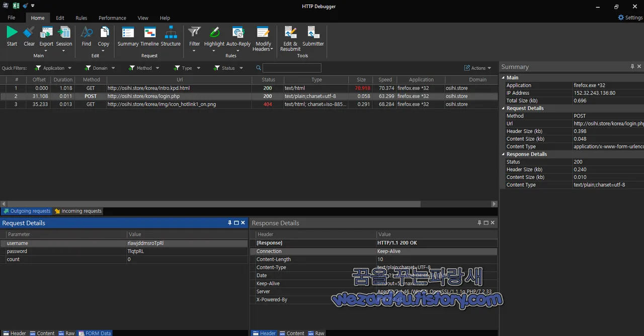Viewport: 644px width, 336px height.
Task: Open the request Header tab
Action: click(x=14, y=333)
